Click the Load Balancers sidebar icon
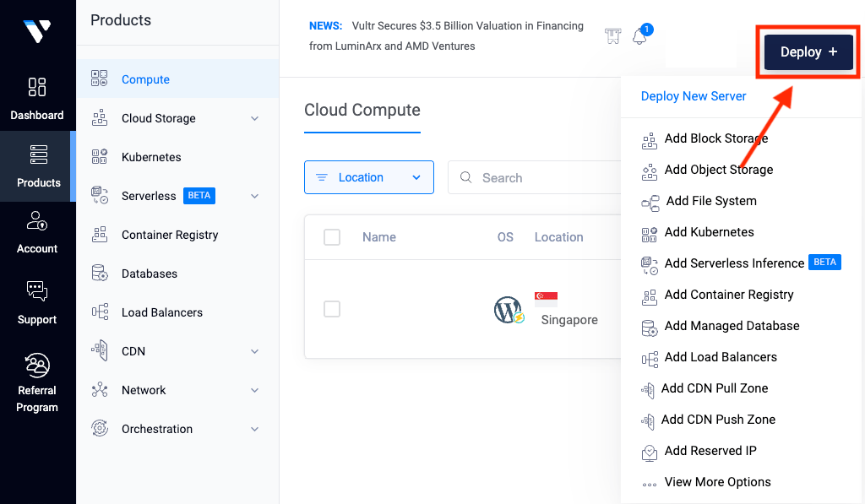The width and height of the screenshot is (865, 504). pos(100,312)
